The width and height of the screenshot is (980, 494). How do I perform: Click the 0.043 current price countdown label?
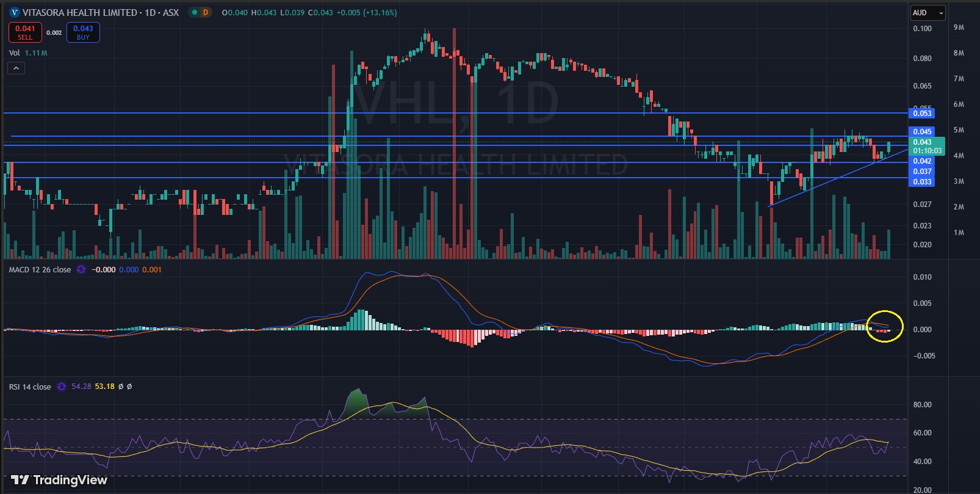point(927,146)
